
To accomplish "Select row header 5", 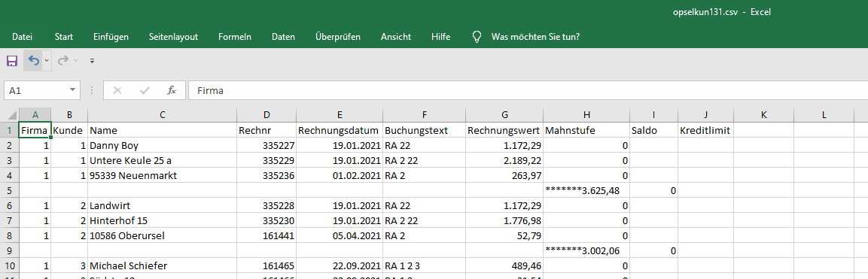I will coord(10,190).
